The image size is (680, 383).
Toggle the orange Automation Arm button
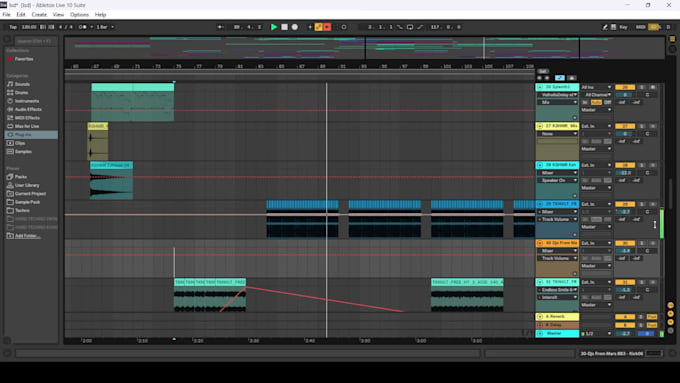319,27
